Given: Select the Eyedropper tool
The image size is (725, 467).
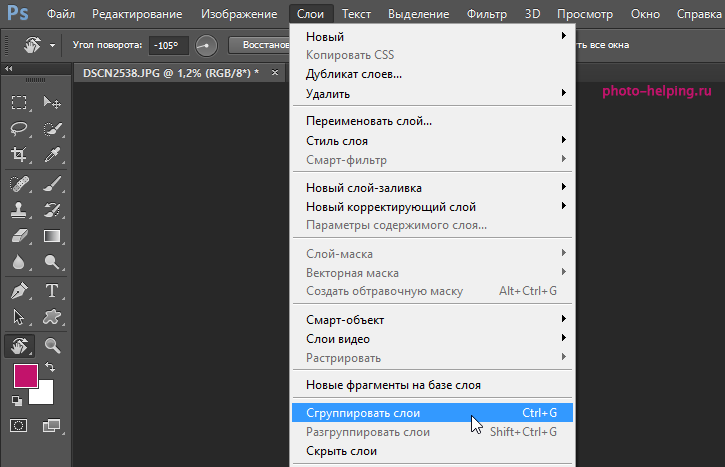Looking at the screenshot, I should [x=52, y=154].
